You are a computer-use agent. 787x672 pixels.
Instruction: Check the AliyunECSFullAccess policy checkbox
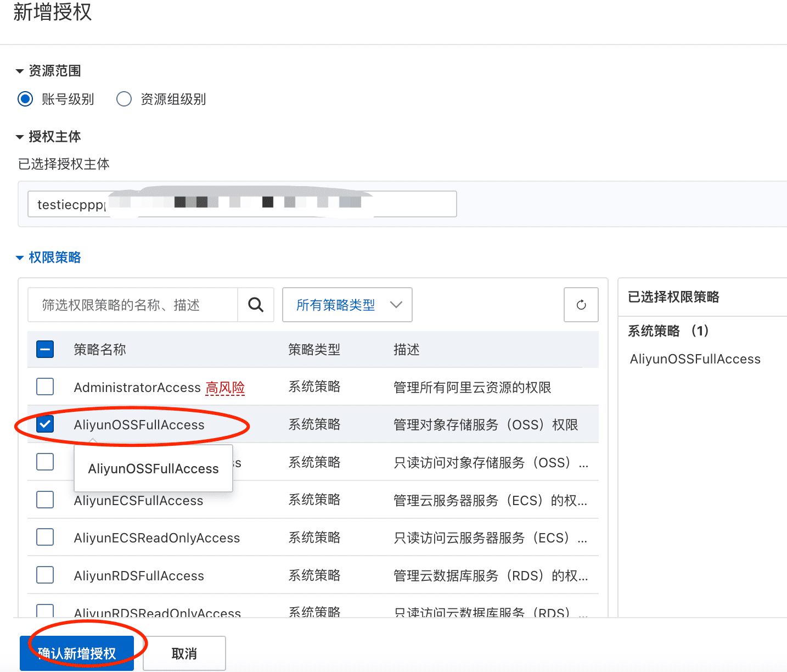(x=45, y=500)
